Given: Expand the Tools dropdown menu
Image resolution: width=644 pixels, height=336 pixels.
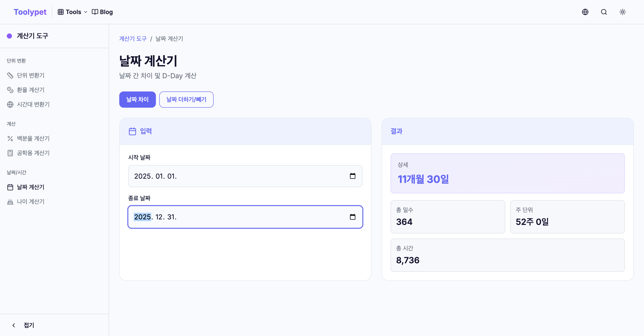Looking at the screenshot, I should click(x=72, y=12).
